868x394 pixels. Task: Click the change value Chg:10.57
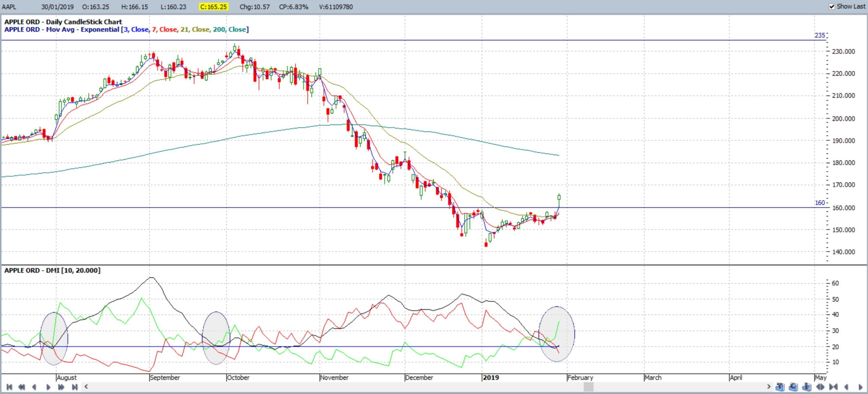tap(255, 7)
